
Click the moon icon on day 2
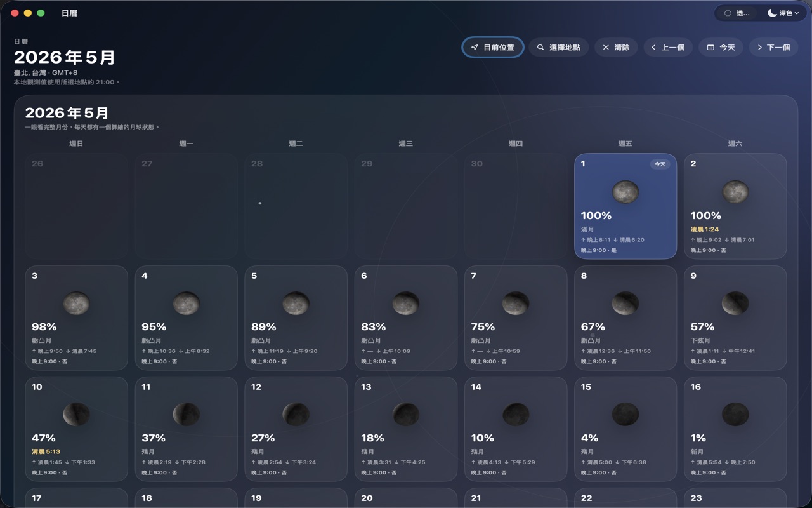735,192
